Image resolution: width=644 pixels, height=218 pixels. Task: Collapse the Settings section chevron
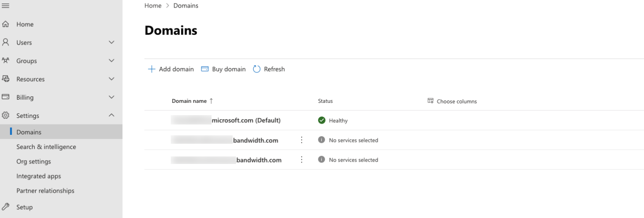[x=112, y=116]
